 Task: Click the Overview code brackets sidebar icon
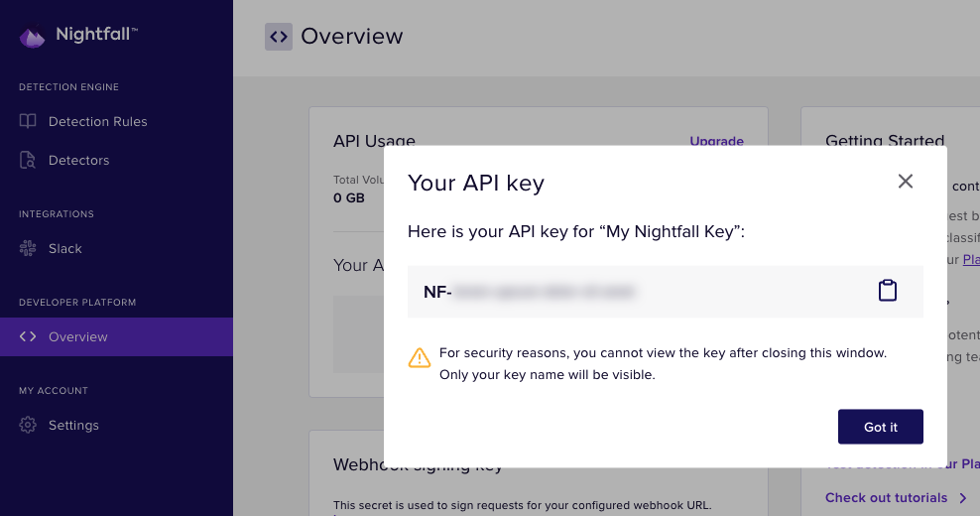(28, 336)
